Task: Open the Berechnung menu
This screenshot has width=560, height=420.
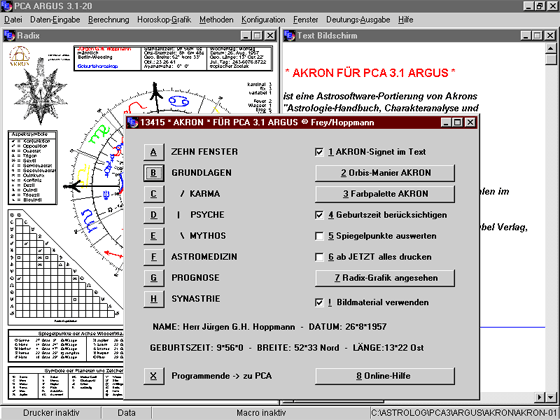Action: click(x=109, y=20)
